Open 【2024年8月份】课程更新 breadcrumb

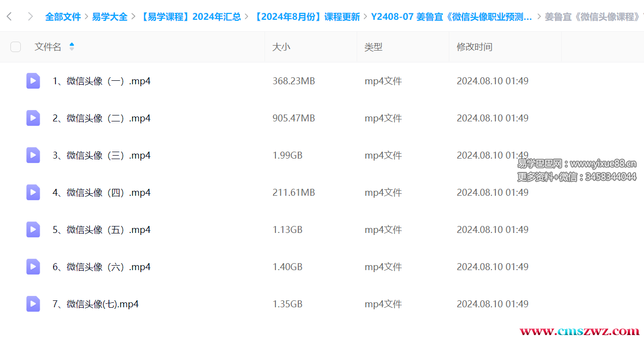click(x=306, y=17)
